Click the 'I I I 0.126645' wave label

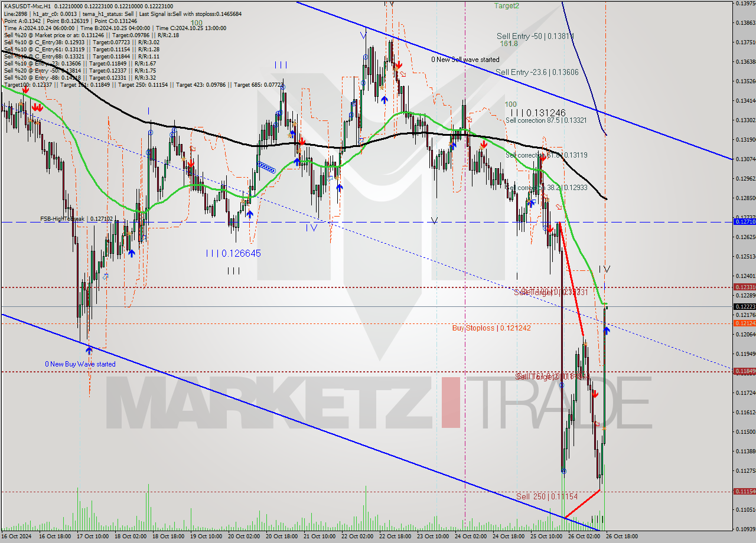point(233,253)
